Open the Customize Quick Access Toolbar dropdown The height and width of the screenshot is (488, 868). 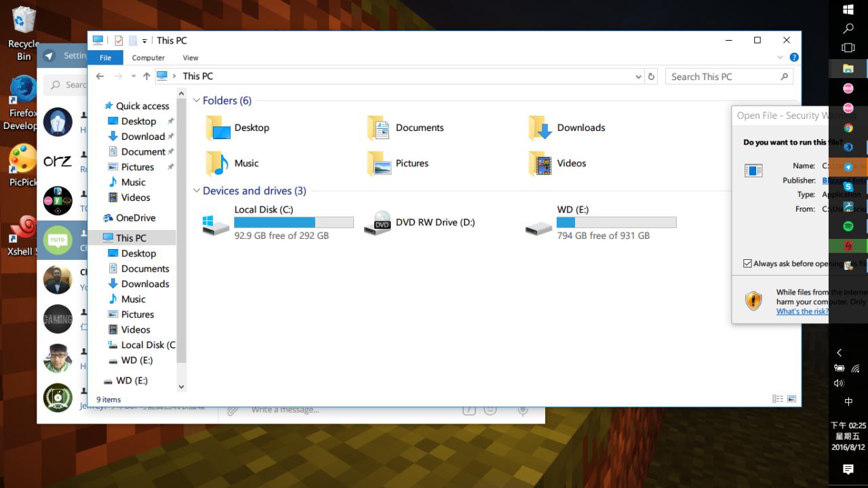click(144, 41)
